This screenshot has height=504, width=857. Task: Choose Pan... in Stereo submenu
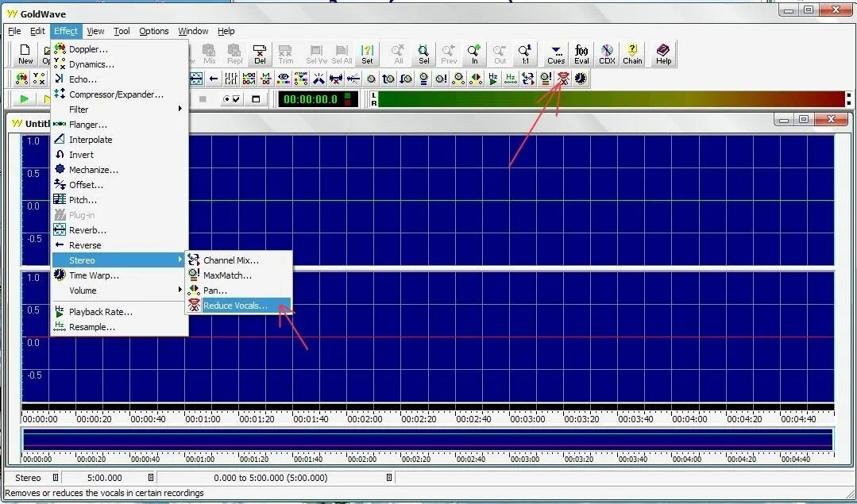[x=239, y=290]
